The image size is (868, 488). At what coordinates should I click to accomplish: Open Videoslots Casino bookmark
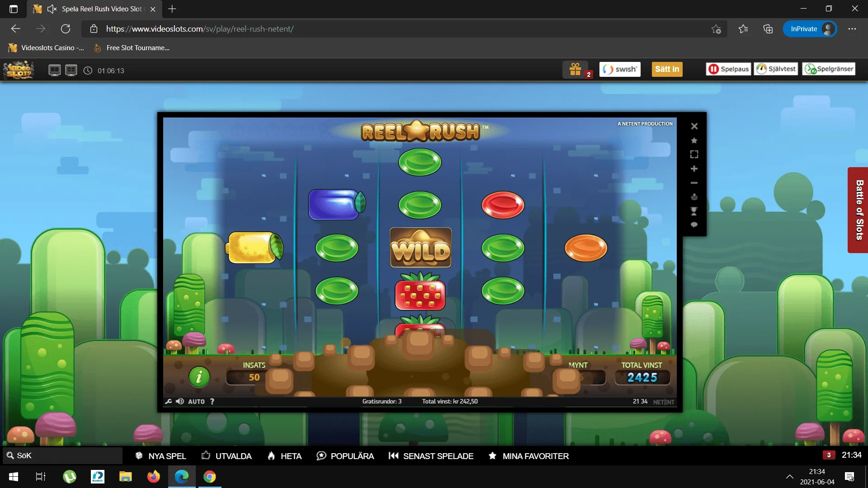(46, 48)
